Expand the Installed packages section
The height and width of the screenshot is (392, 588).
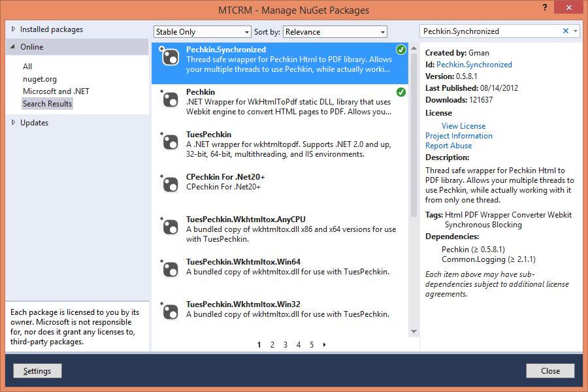[14, 29]
